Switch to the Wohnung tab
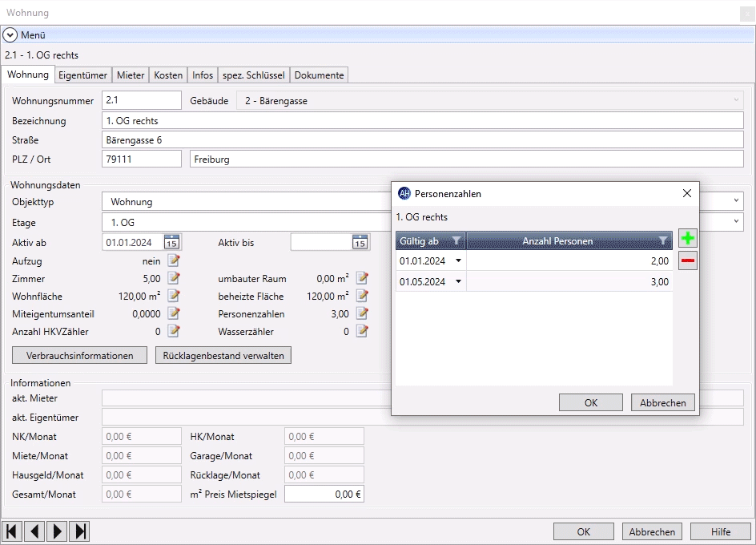The image size is (756, 545). pos(28,75)
